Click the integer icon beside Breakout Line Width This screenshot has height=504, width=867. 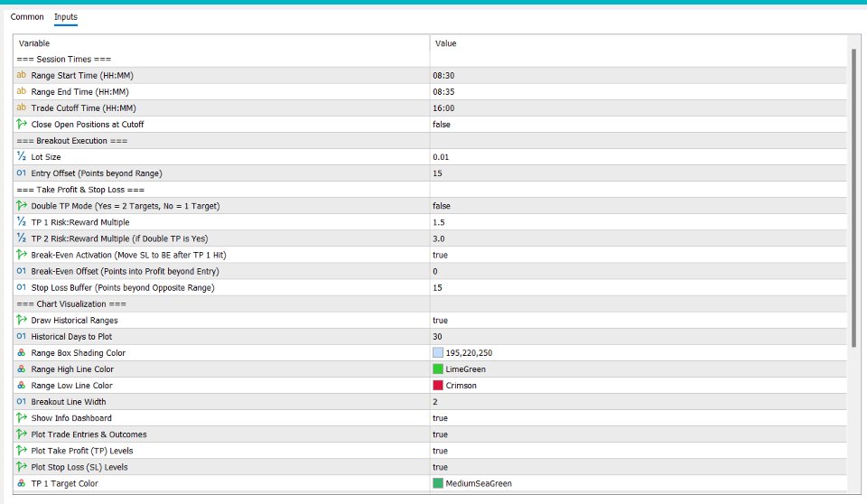21,402
